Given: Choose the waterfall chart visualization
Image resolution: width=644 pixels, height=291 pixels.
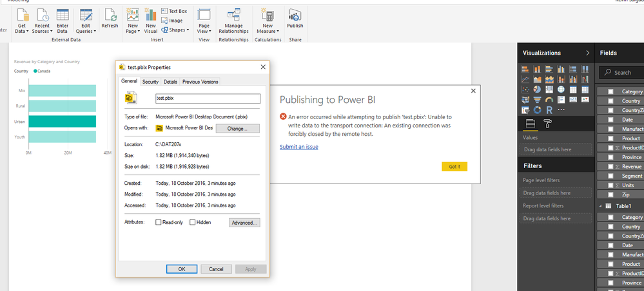Looking at the screenshot, I should click(x=585, y=79).
